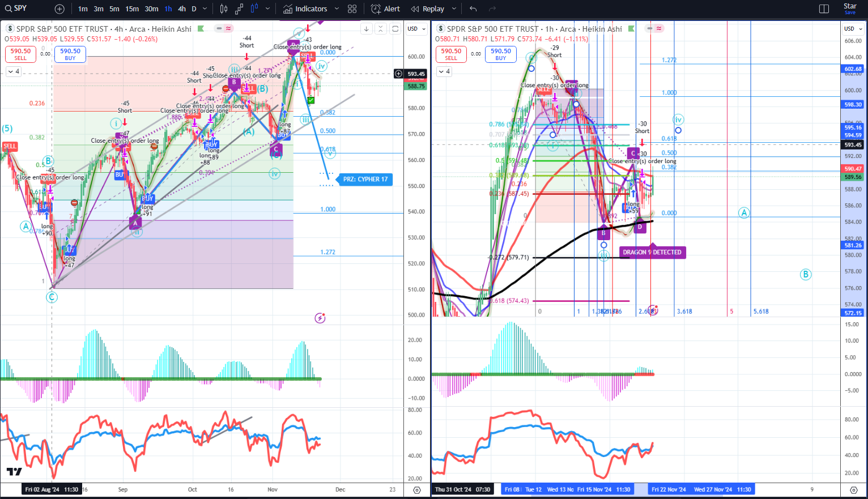Screen dimensions: 868x499
Task: Click the TradingView logo on 4h chart
Action: click(x=14, y=472)
